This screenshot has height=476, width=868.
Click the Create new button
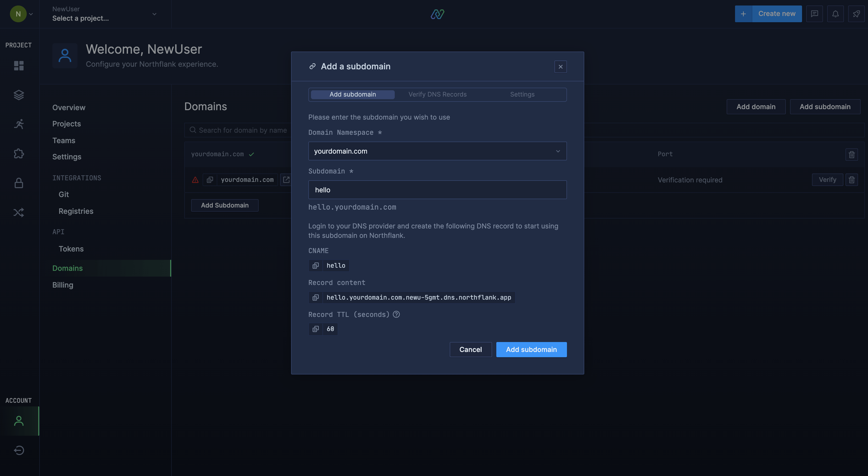pyautogui.click(x=777, y=14)
